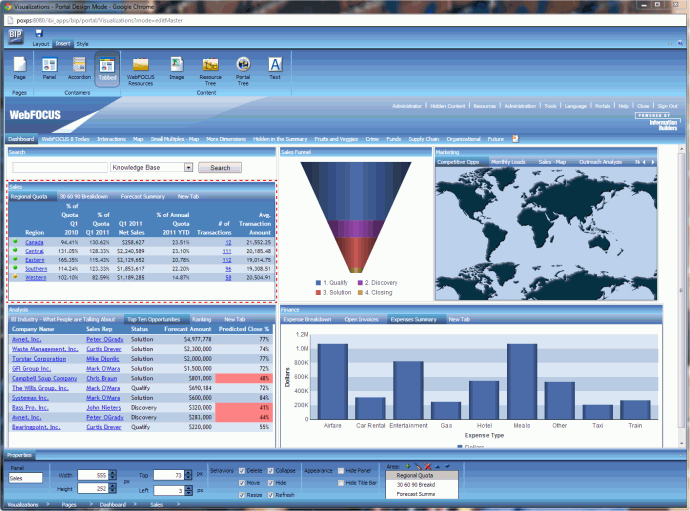Insert a Resource Tree
Screen dimensions: 690x511
click(210, 71)
